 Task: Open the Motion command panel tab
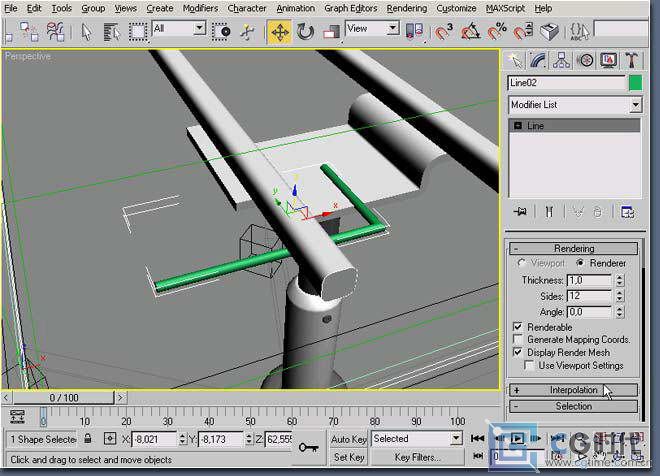point(585,61)
